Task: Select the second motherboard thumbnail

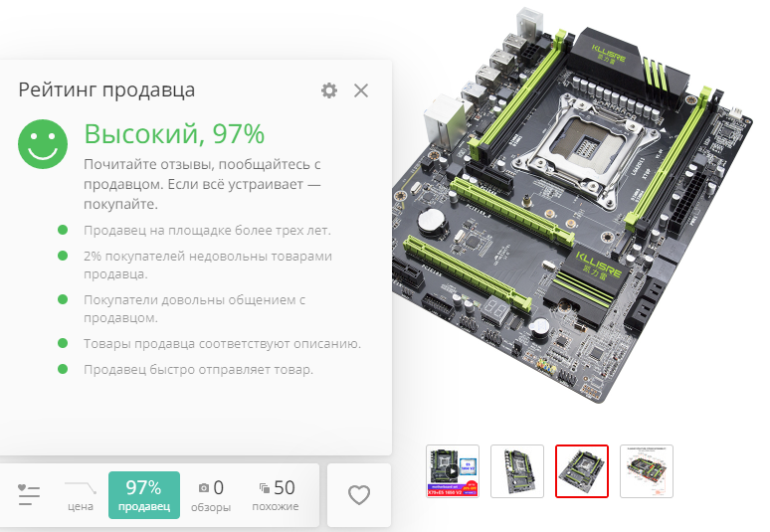Action: pyautogui.click(x=517, y=471)
